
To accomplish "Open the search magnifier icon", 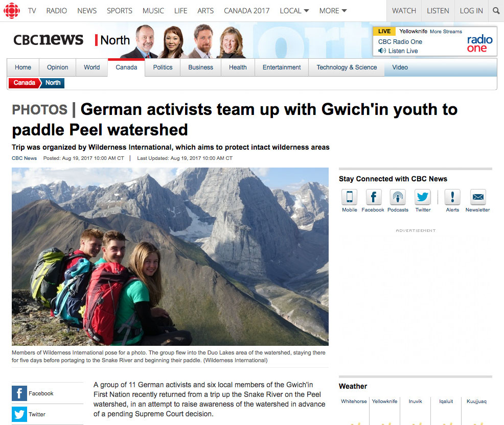I will coord(496,11).
